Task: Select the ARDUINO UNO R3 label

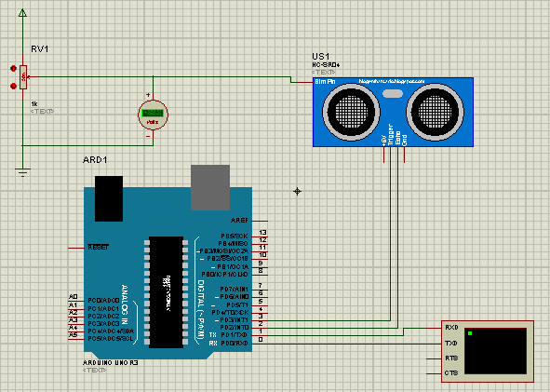Action: [111, 362]
